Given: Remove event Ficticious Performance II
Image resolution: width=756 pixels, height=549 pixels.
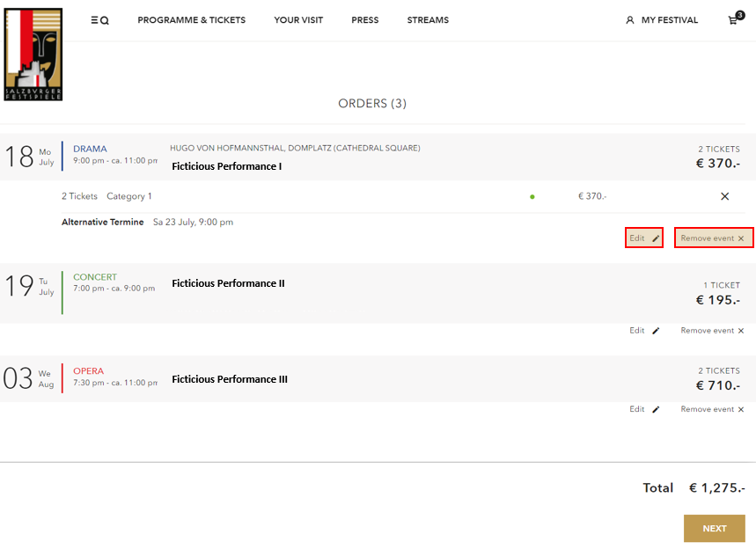Looking at the screenshot, I should coord(712,331).
